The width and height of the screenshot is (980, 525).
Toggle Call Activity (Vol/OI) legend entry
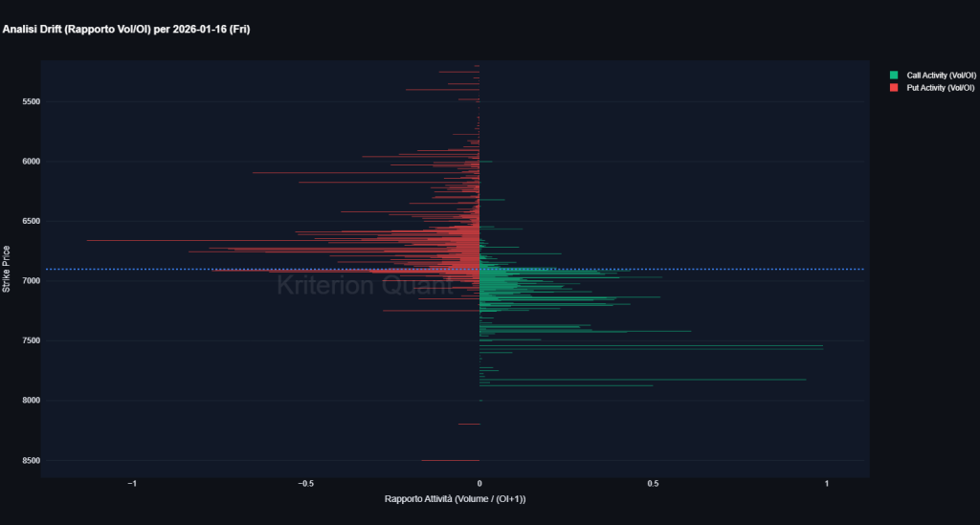[x=932, y=76]
